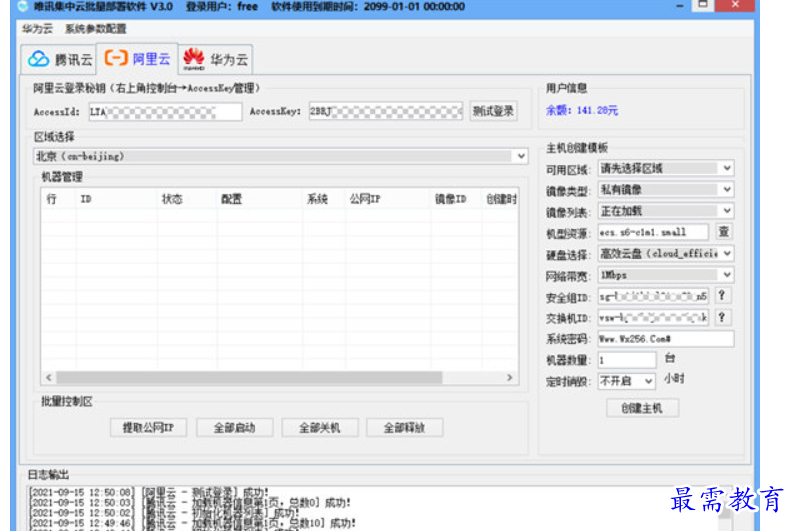792x531 pixels.
Task: Click the 机器数量 input field
Action: [x=627, y=360]
